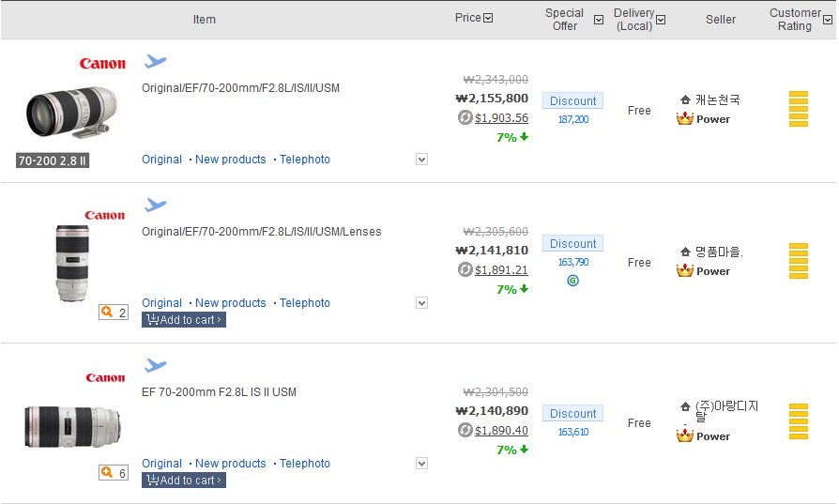
Task: Open Special Offer column dropdown
Action: pyautogui.click(x=599, y=20)
